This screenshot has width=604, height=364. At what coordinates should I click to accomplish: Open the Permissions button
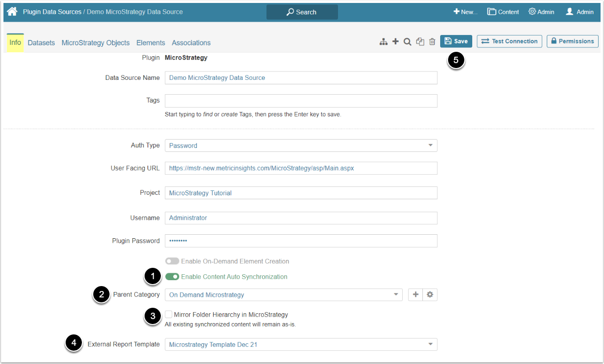[572, 41]
